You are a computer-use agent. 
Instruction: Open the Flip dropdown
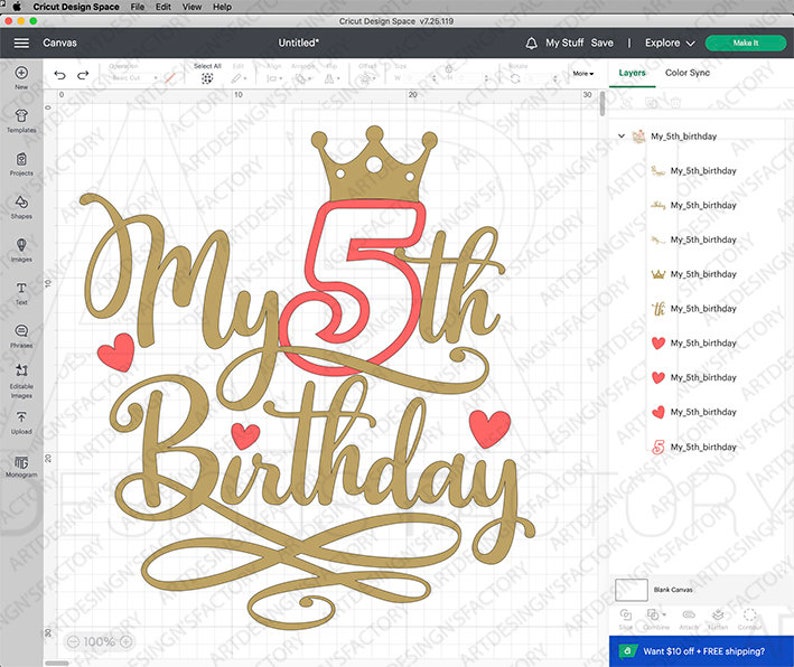pyautogui.click(x=332, y=79)
